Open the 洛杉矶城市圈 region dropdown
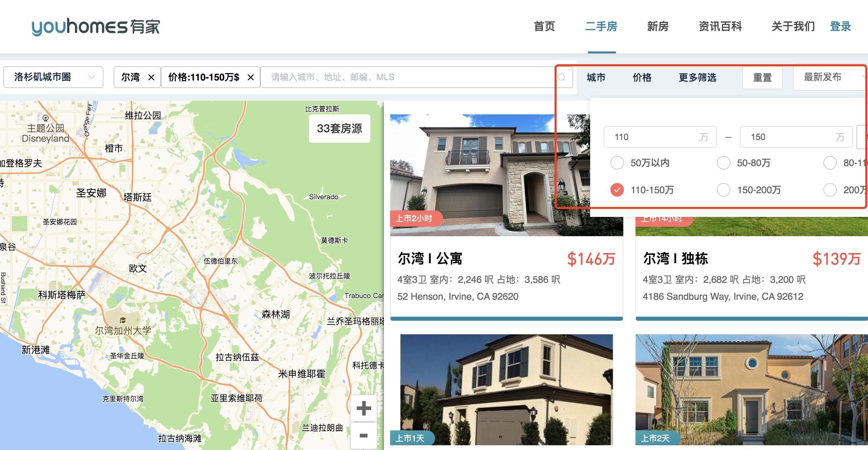868x450 pixels. [53, 77]
